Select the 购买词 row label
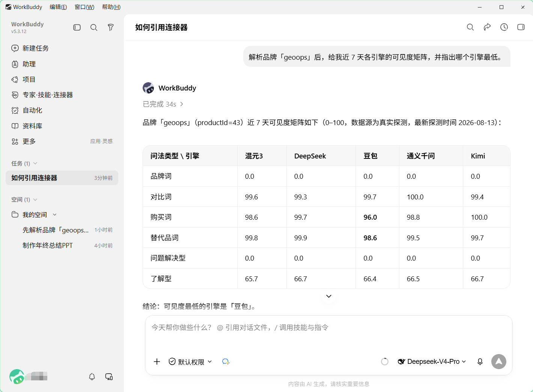533x392 pixels. (161, 217)
